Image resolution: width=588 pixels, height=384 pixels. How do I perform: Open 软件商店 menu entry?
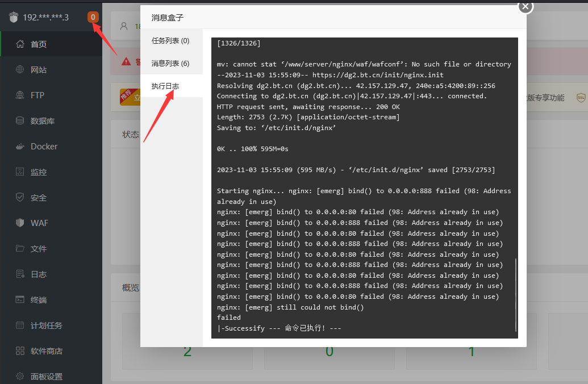tap(51, 350)
